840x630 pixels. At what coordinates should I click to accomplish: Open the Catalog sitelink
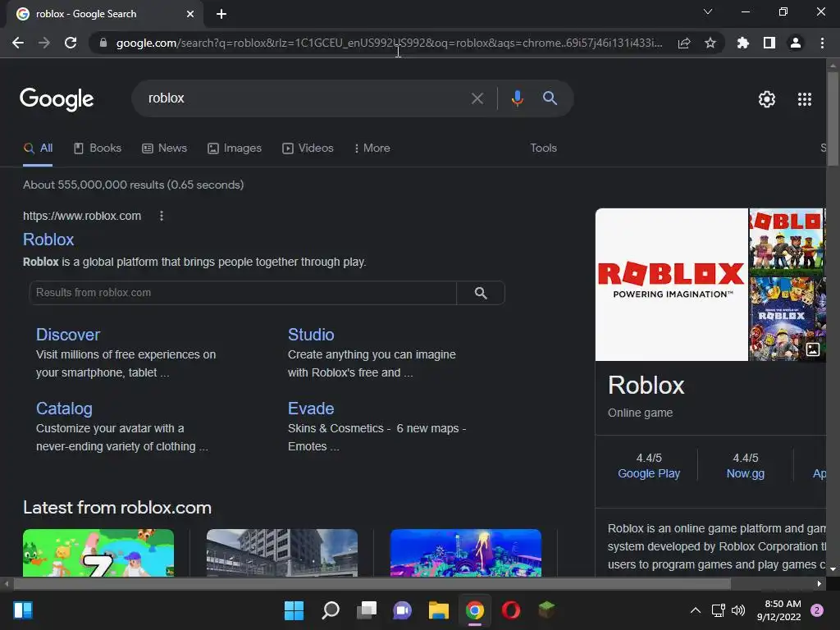64,409
